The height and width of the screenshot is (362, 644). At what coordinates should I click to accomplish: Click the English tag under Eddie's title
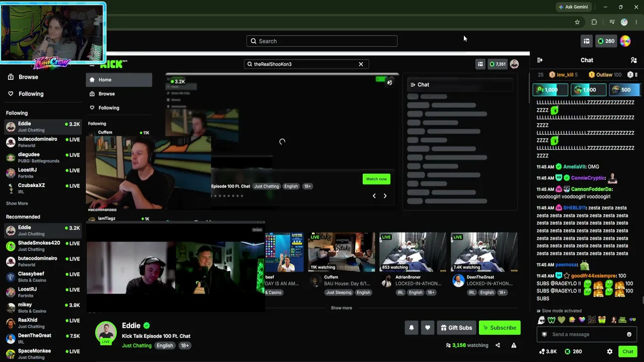165,345
